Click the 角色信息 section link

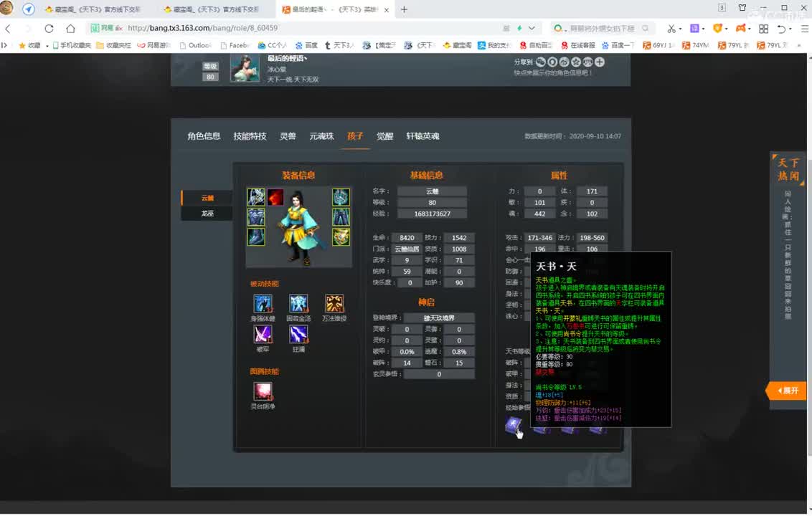(x=203, y=137)
